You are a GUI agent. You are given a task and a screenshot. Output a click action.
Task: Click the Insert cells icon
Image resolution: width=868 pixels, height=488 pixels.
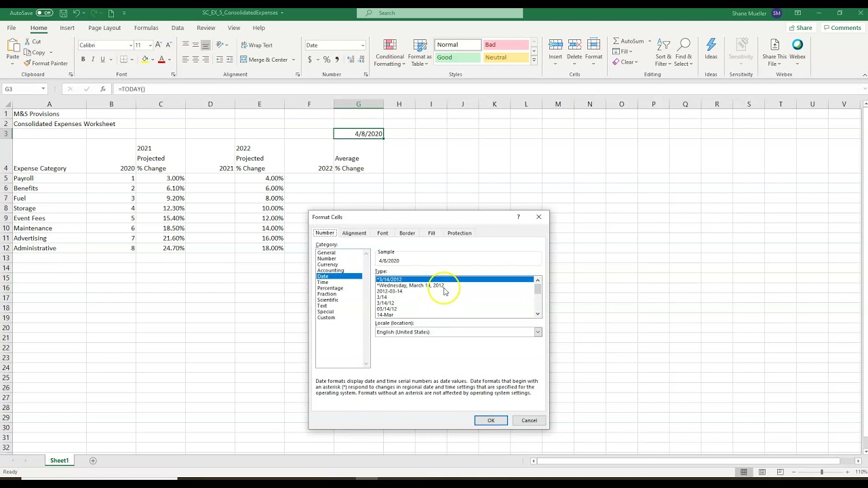coord(555,45)
